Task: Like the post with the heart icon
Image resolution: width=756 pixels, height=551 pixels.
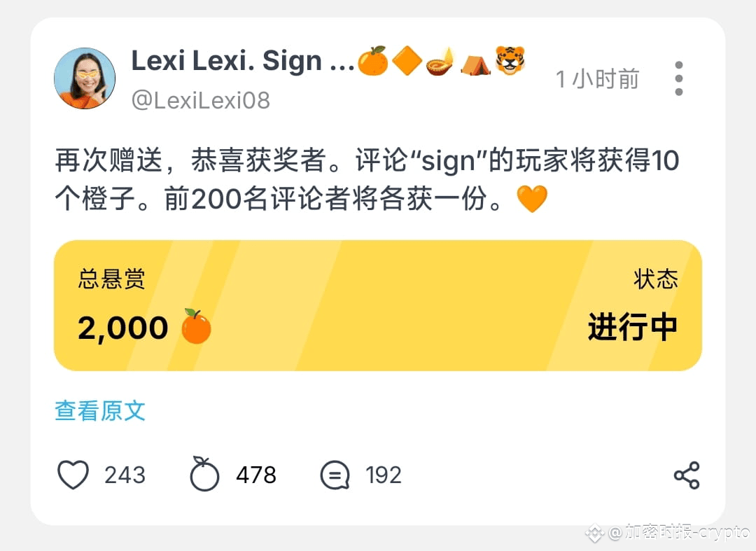Action: (x=73, y=475)
